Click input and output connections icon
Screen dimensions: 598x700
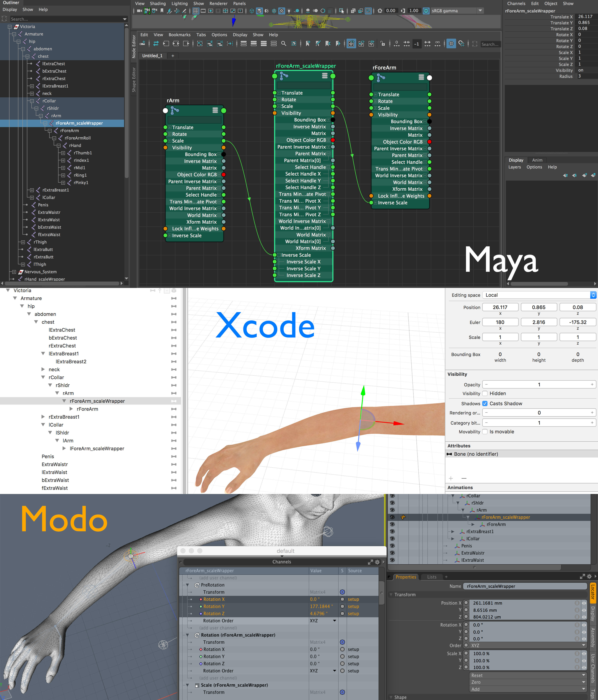click(156, 44)
